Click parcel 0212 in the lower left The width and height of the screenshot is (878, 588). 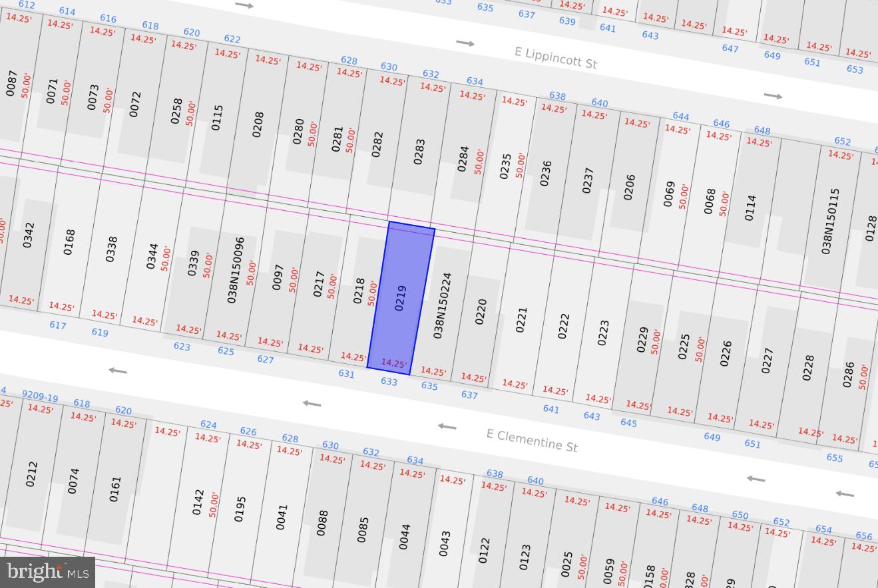click(31, 474)
